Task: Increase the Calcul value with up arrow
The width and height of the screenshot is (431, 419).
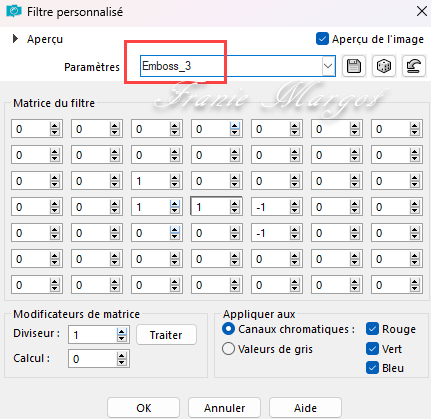Action: pos(122,355)
